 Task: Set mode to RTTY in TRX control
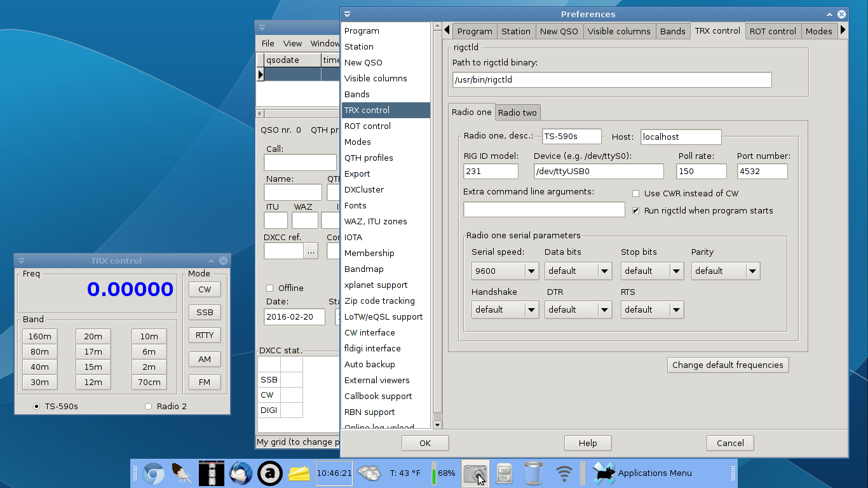pyautogui.click(x=205, y=335)
